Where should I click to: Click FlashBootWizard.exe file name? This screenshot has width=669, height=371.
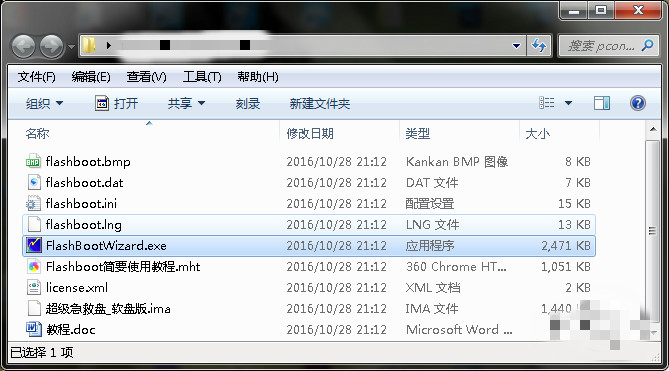pos(106,245)
